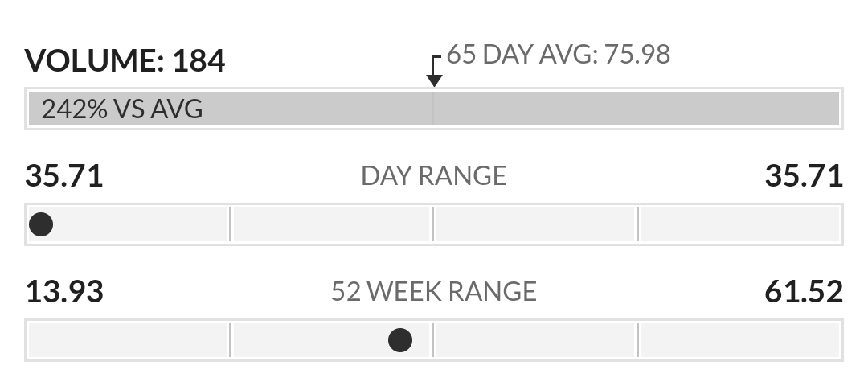Click the 52 WEEK RANGE label
This screenshot has width=868, height=386.
(434, 291)
